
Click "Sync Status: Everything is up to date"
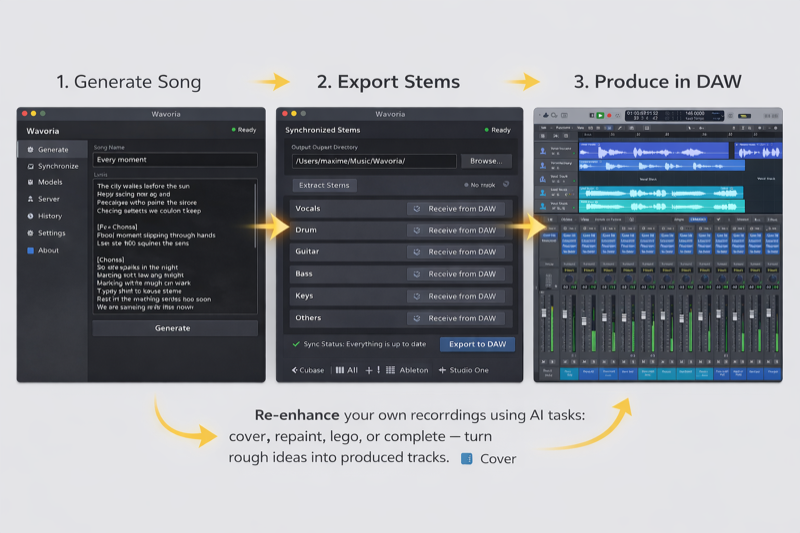(x=365, y=344)
